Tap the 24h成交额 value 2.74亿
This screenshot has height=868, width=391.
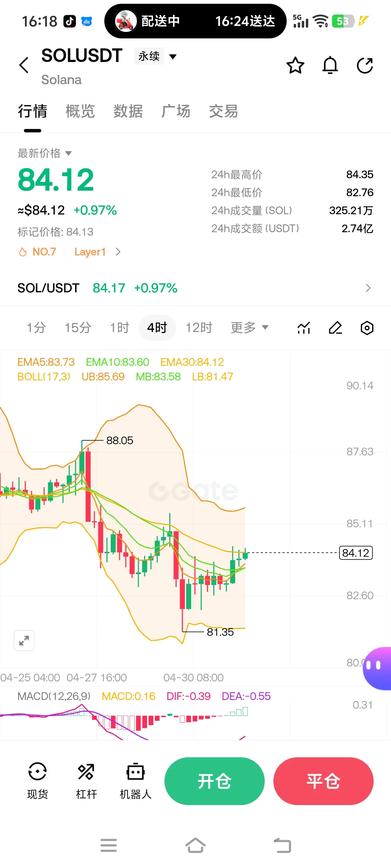pos(357,228)
